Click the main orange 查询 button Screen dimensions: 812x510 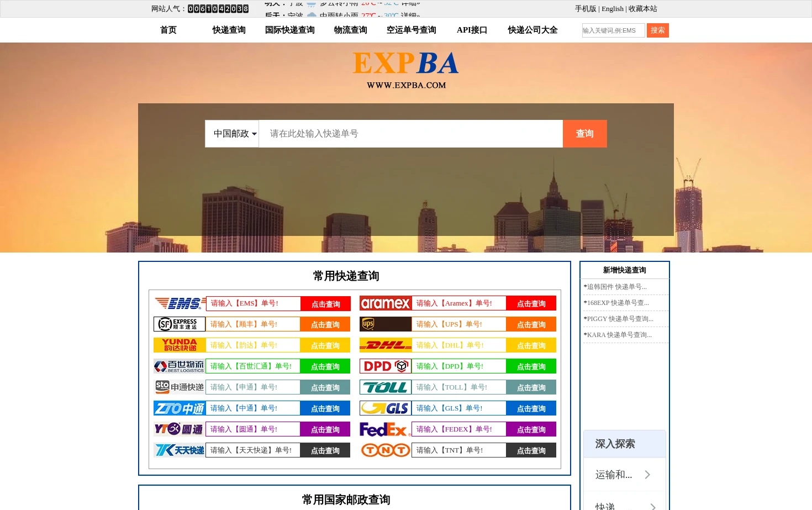click(x=585, y=134)
